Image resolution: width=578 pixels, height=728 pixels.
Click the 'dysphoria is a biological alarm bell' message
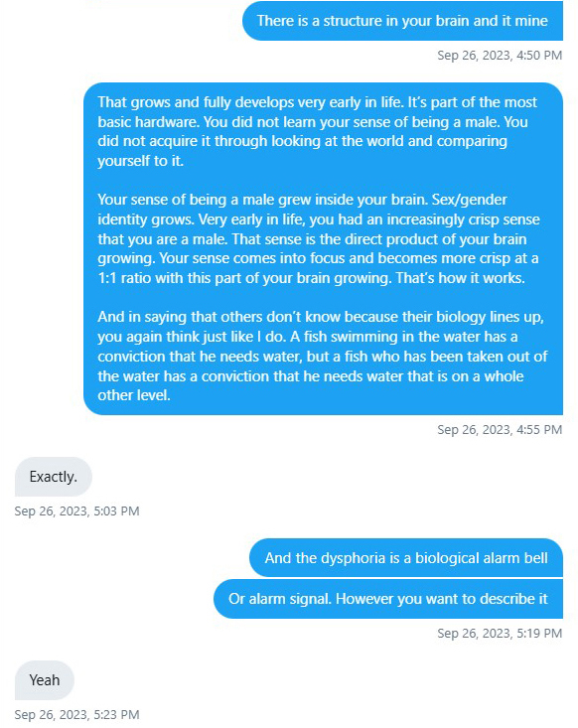406,557
